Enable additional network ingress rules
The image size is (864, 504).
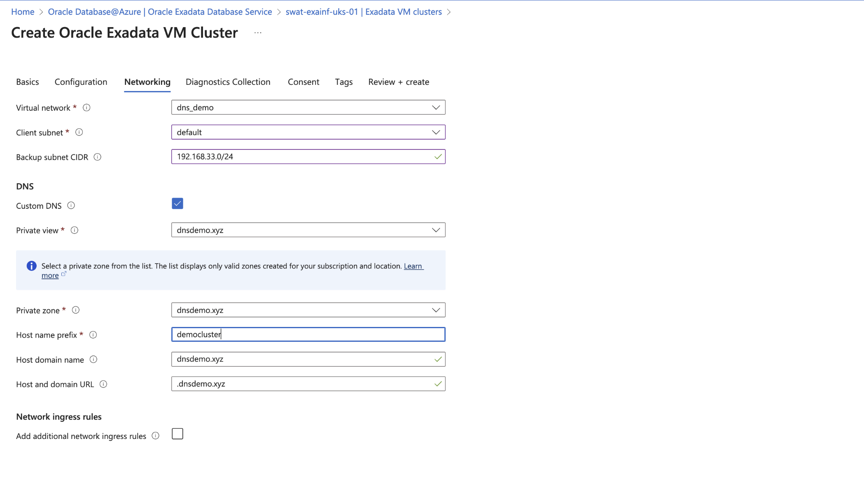pyautogui.click(x=177, y=434)
